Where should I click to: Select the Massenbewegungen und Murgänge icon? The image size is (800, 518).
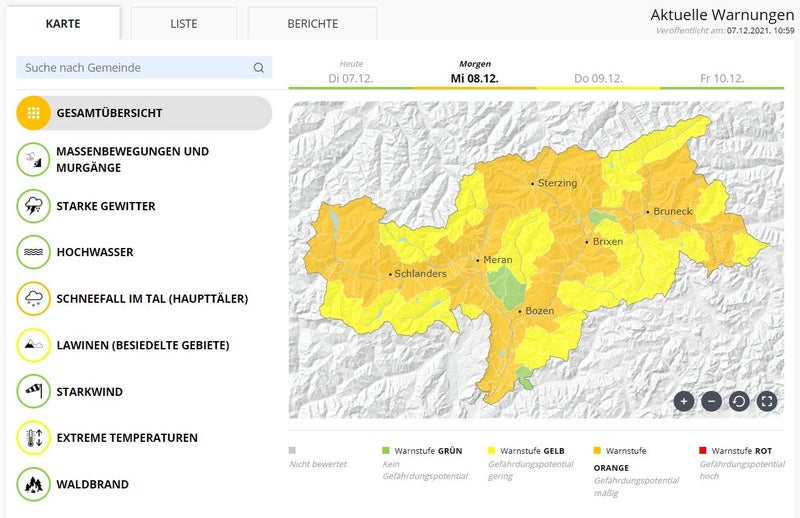(x=33, y=160)
